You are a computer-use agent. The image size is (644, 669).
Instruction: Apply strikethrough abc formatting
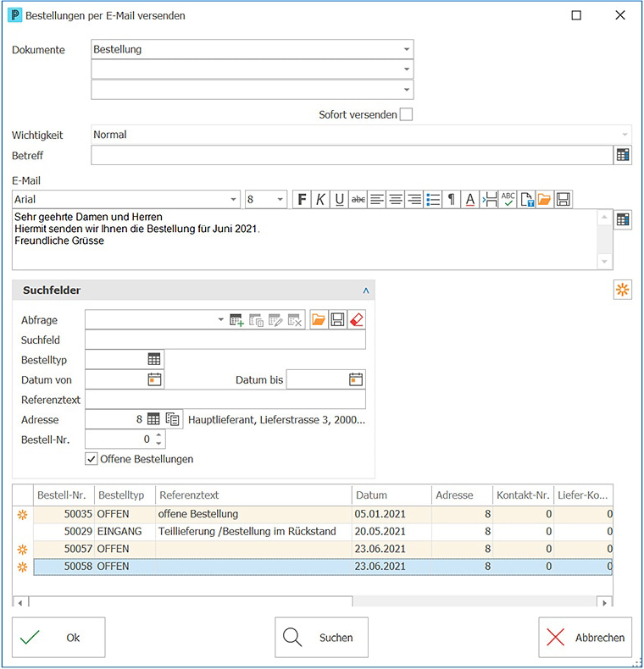358,200
